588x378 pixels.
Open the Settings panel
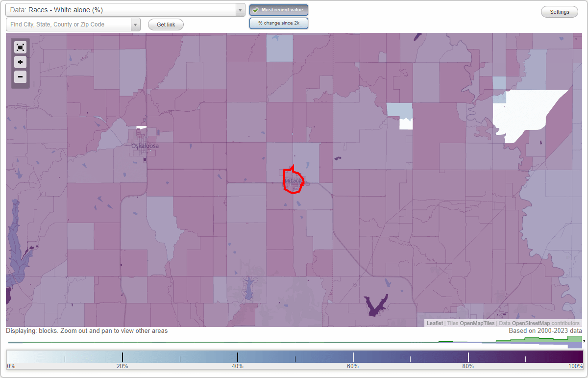pos(559,11)
